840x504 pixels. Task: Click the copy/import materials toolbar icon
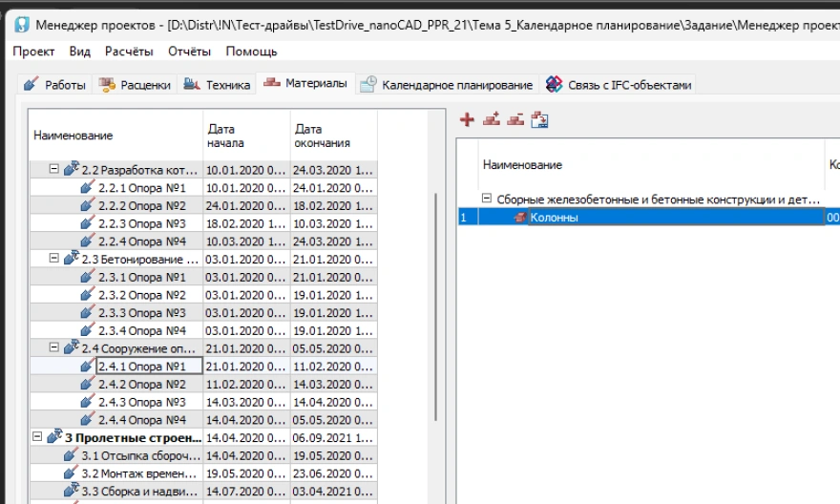(540, 119)
